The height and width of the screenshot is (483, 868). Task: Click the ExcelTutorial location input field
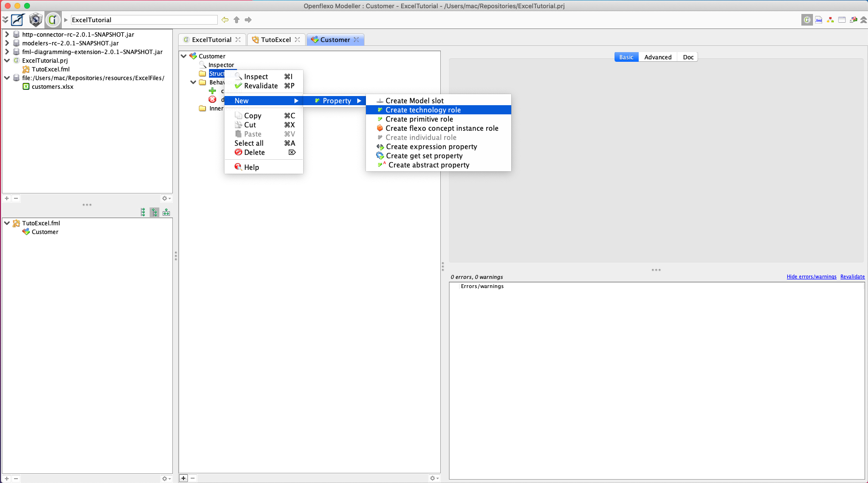click(x=144, y=20)
